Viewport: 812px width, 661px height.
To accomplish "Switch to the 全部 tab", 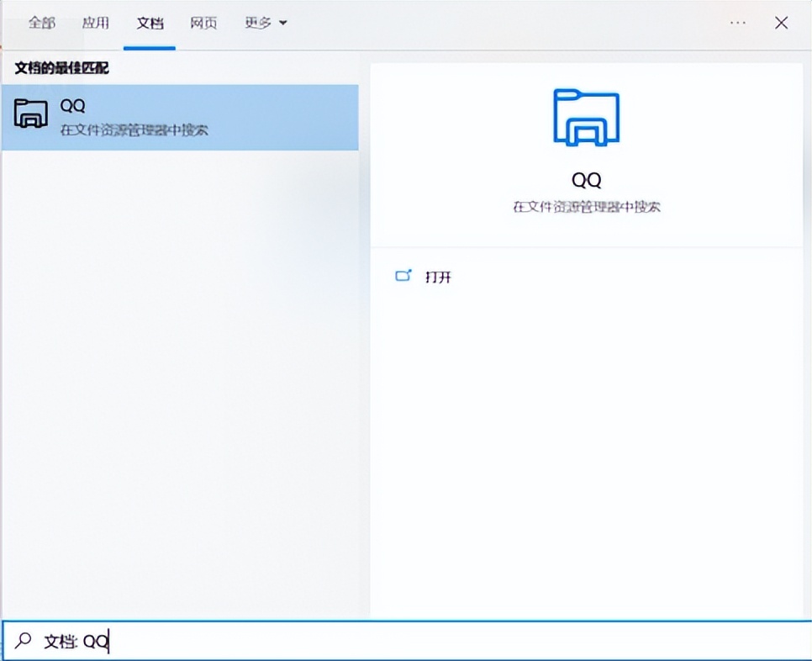I will 42,23.
